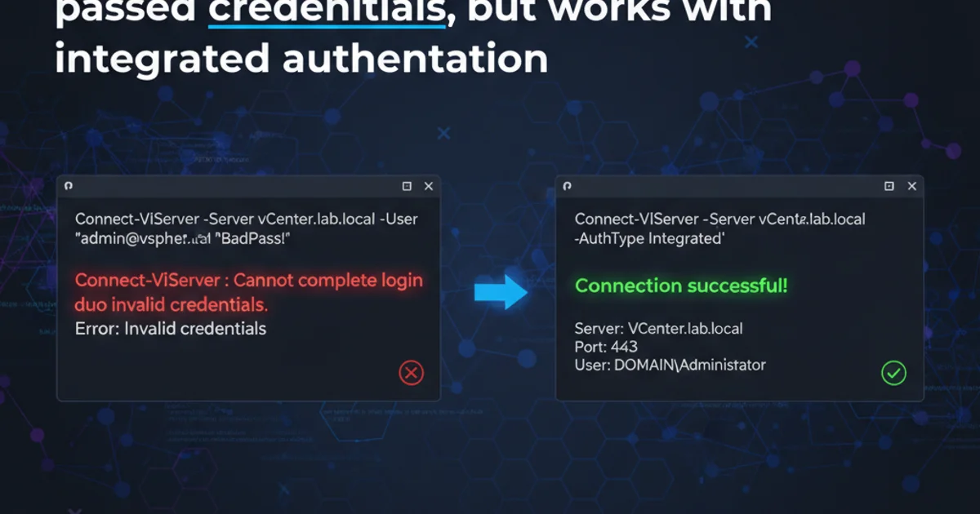Click the underlined word "credentials" in heading
Screen dimensions: 980x514
pos(327,12)
